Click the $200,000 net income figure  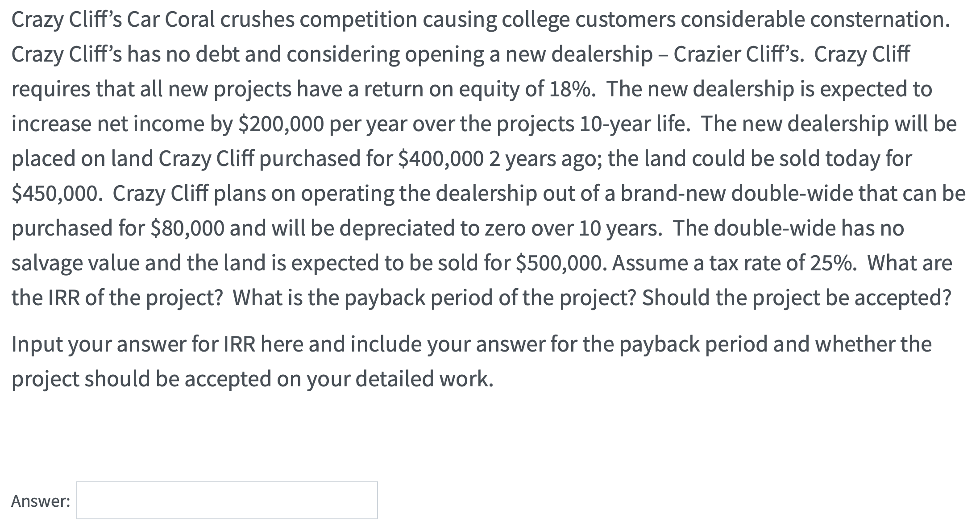pyautogui.click(x=281, y=124)
